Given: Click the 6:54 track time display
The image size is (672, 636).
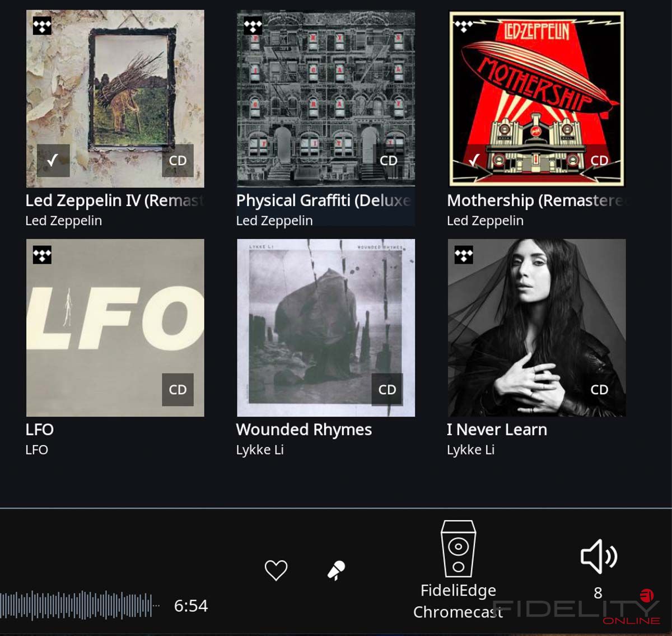Looking at the screenshot, I should (191, 605).
